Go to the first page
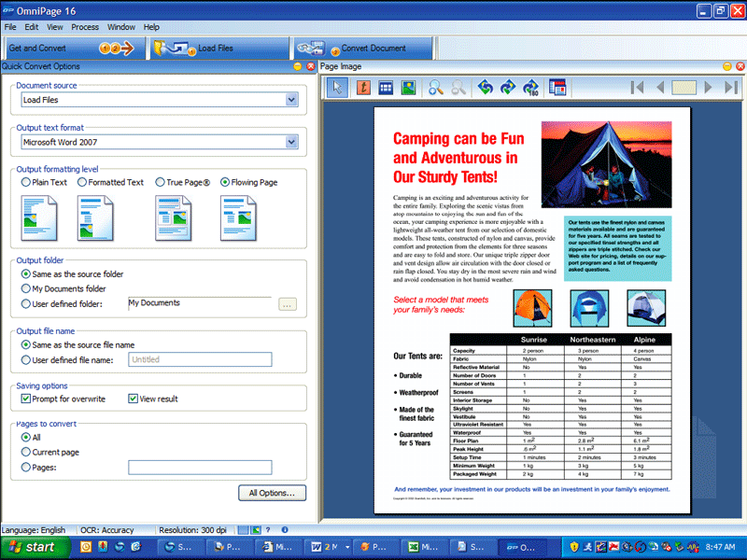 (x=637, y=87)
